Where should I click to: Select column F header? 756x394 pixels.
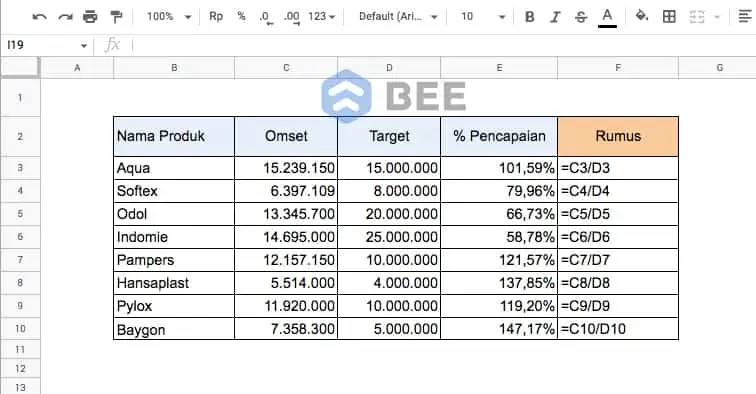(618, 68)
